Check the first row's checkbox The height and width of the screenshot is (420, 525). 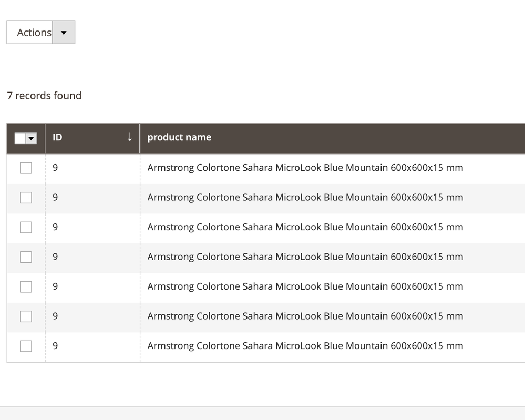point(26,168)
